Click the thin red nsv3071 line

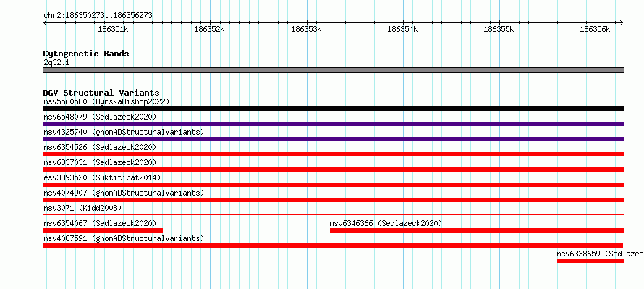(x=333, y=214)
